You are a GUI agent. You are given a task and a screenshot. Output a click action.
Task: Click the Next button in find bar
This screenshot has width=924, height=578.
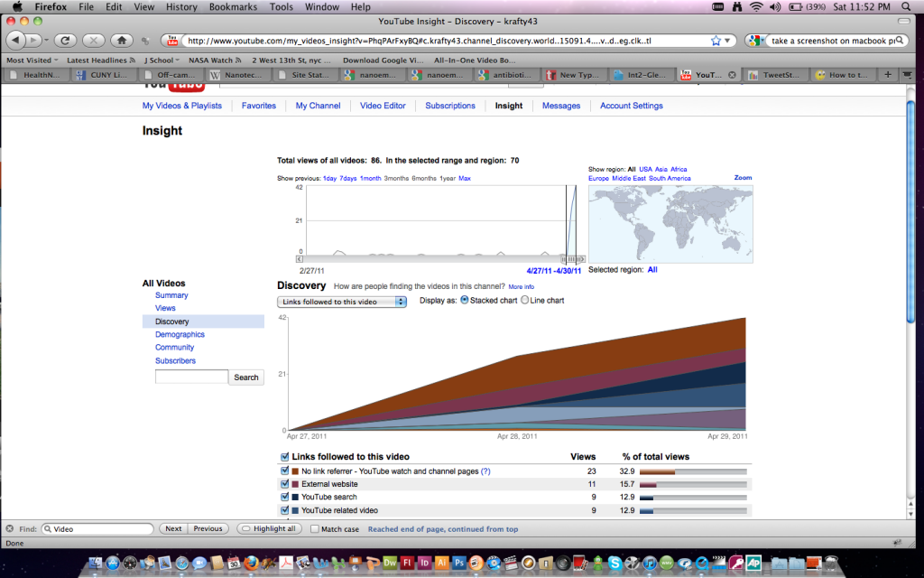tap(173, 528)
